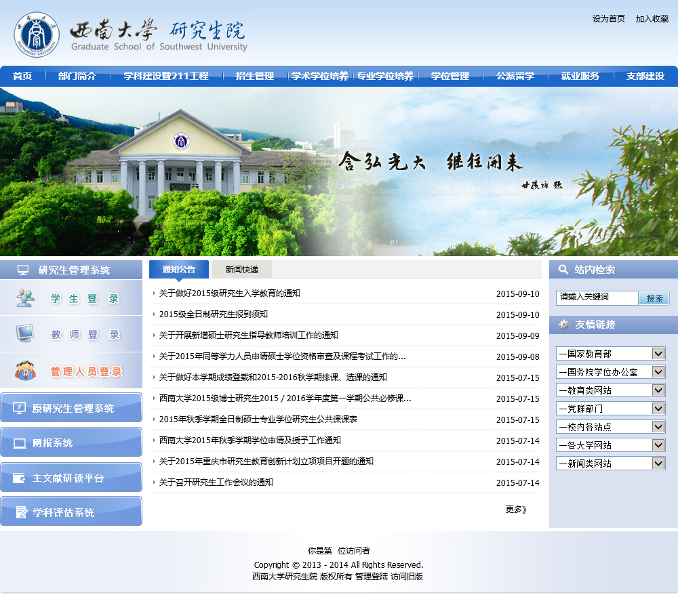Open the 各大学网站 dropdown list
Screen dimensions: 678x616
(611, 445)
